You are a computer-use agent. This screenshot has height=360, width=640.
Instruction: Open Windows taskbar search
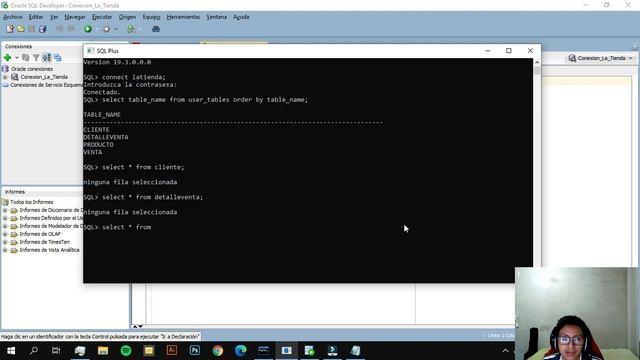[x=34, y=351]
